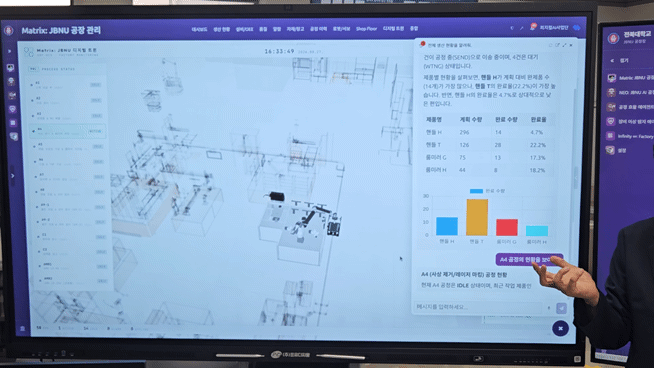654x368 pixels.
Task: Open the third sidebar icon in purple rail
Action: pyautogui.click(x=12, y=96)
